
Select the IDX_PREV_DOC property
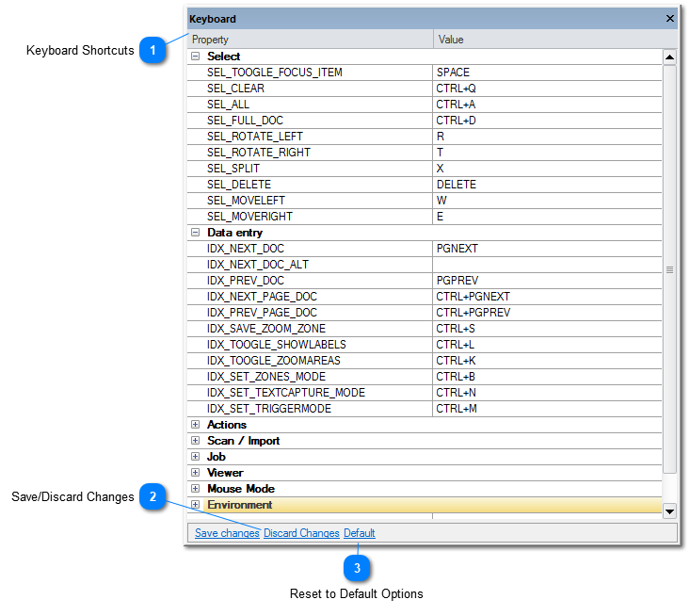[310, 281]
